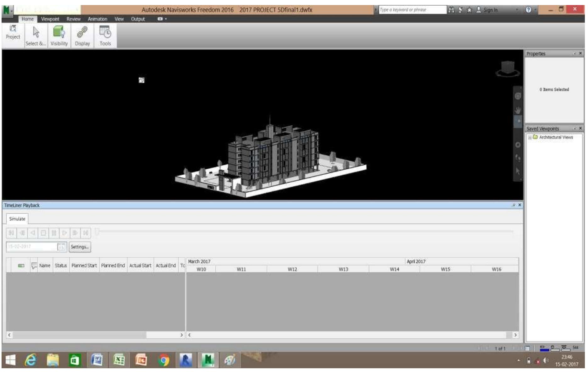Open the Animation ribbon tab
The width and height of the screenshot is (588, 372).
pos(97,19)
